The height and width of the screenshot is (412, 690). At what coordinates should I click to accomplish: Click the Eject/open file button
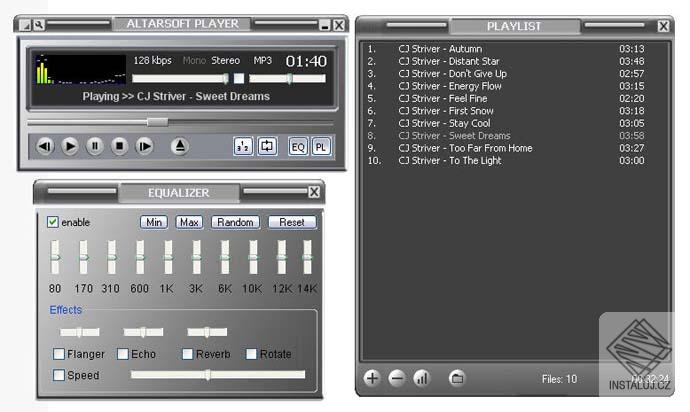(180, 146)
